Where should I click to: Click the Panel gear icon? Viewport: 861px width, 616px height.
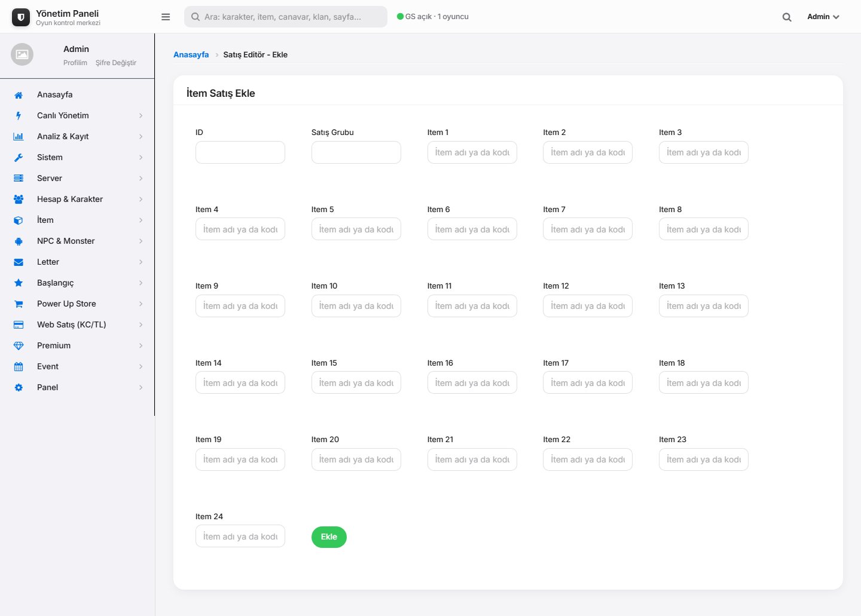19,388
